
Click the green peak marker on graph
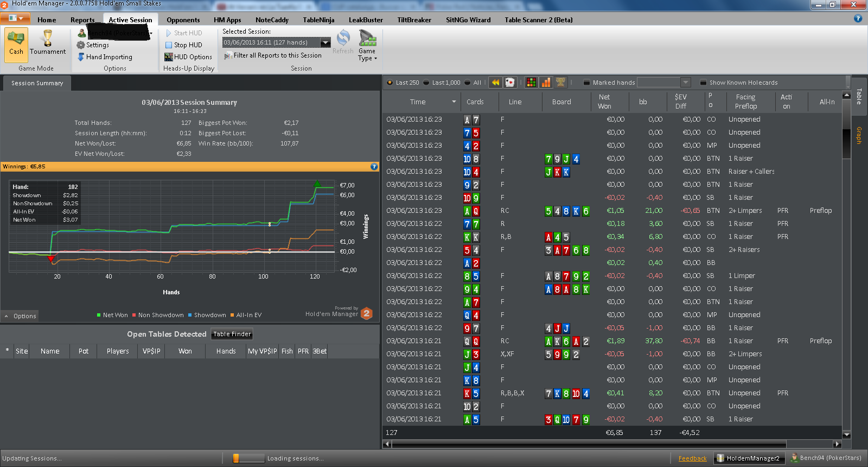click(317, 184)
